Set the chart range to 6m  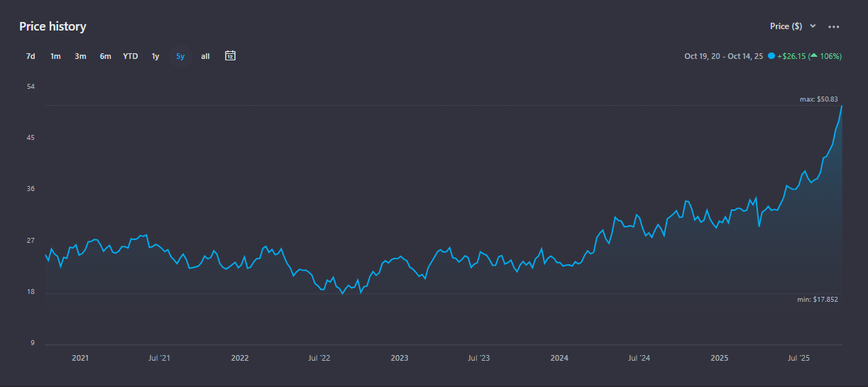[105, 56]
